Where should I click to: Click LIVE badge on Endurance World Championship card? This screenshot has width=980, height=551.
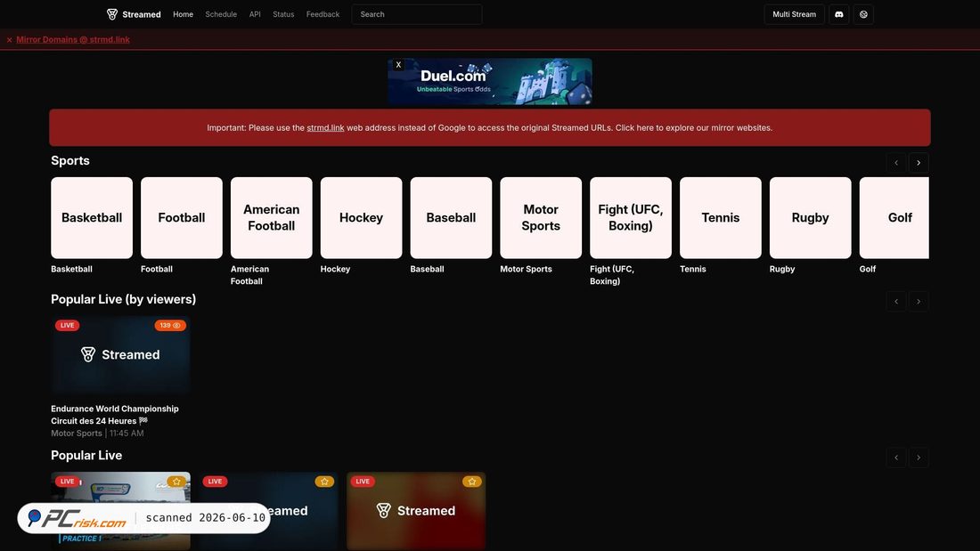click(x=67, y=326)
